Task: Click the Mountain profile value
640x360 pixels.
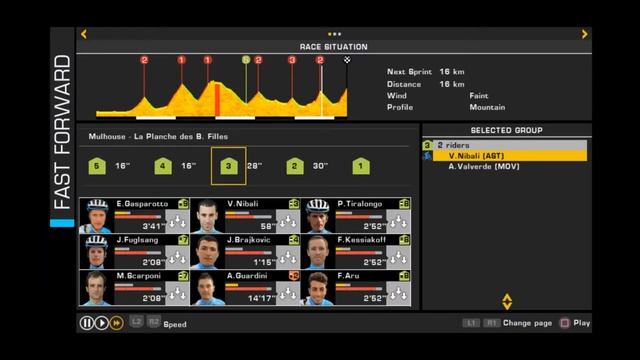Action: tap(487, 107)
